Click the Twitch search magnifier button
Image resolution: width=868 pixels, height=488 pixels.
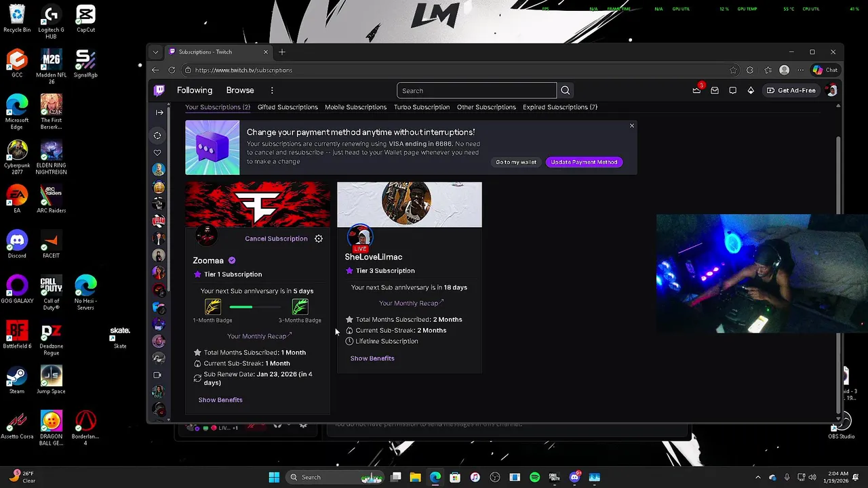[566, 90]
